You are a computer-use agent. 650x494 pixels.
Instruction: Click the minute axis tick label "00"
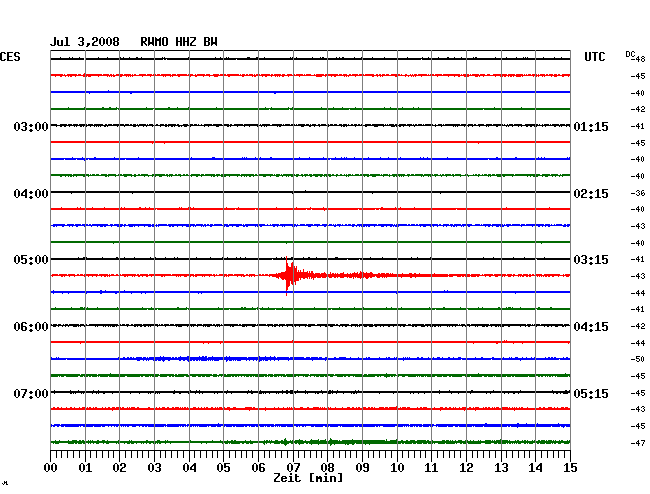[51, 467]
